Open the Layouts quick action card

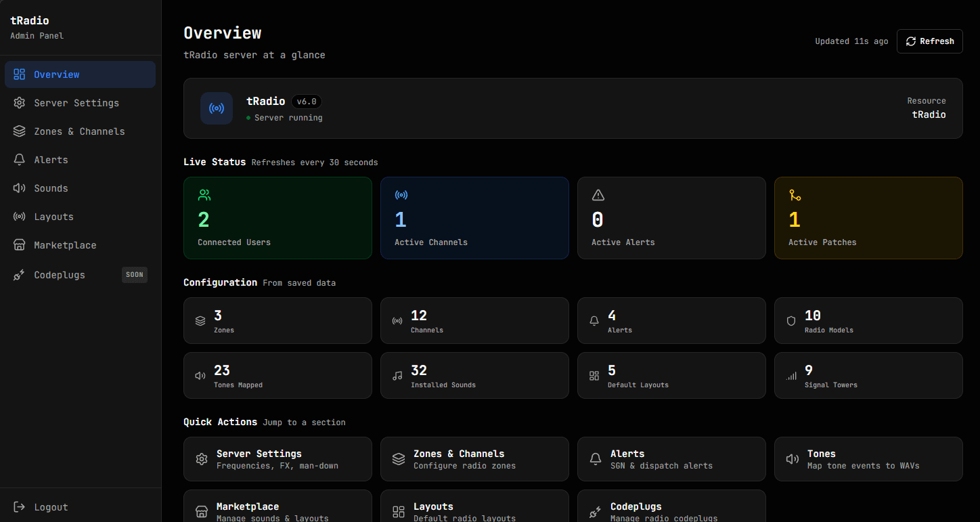coord(474,506)
